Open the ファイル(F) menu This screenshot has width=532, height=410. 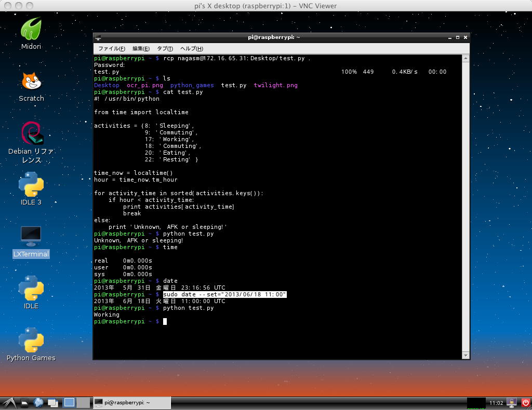112,48
